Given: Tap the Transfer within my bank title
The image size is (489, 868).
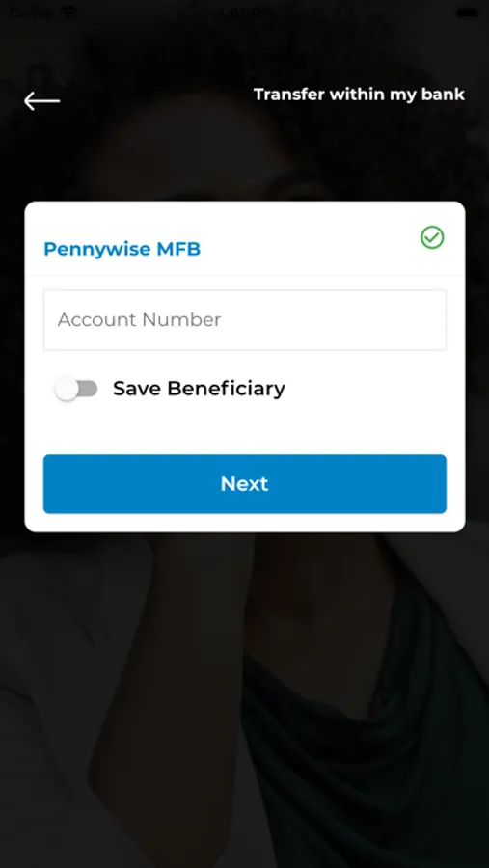Looking at the screenshot, I should point(359,95).
